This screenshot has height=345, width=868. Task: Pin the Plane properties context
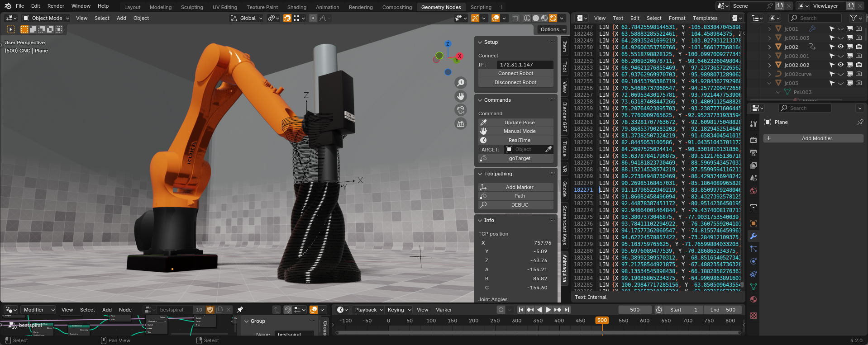coord(860,122)
